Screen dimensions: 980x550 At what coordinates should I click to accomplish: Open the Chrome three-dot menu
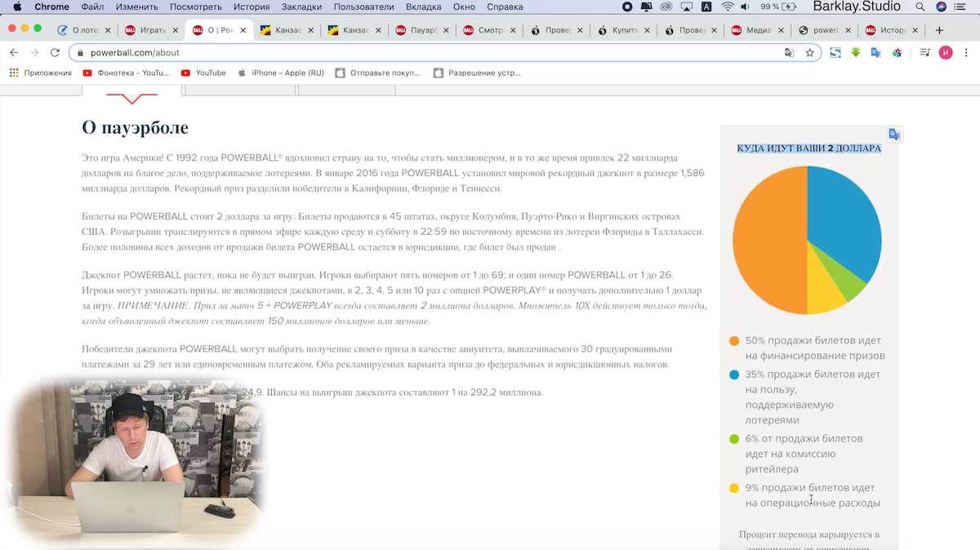click(967, 52)
